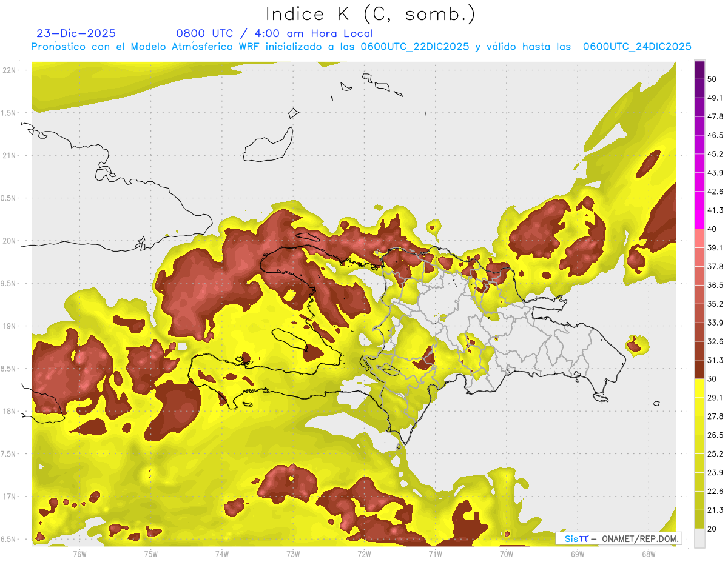Click the colorbar value '25.2'

click(715, 454)
